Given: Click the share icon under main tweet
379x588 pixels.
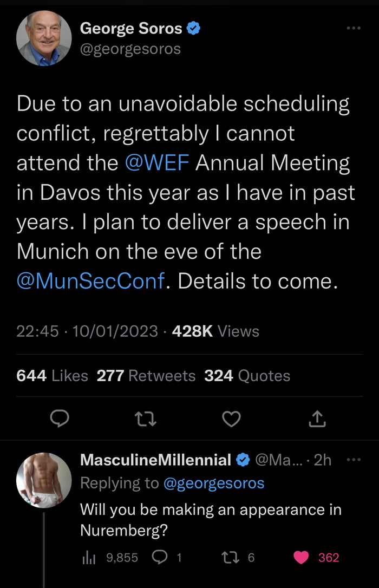Looking at the screenshot, I should pyautogui.click(x=317, y=419).
